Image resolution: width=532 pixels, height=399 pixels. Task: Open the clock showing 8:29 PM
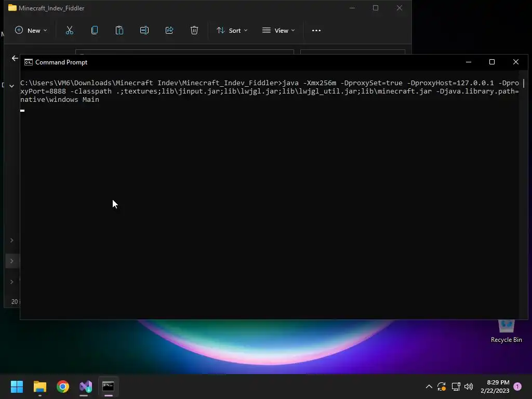tap(495, 387)
